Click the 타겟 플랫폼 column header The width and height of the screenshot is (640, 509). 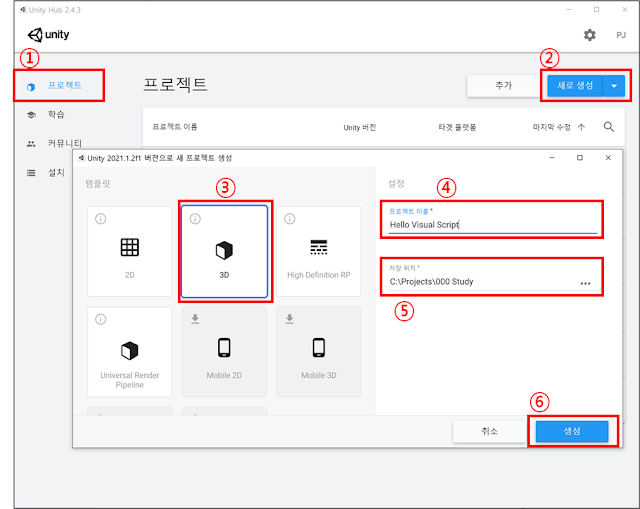tap(457, 127)
